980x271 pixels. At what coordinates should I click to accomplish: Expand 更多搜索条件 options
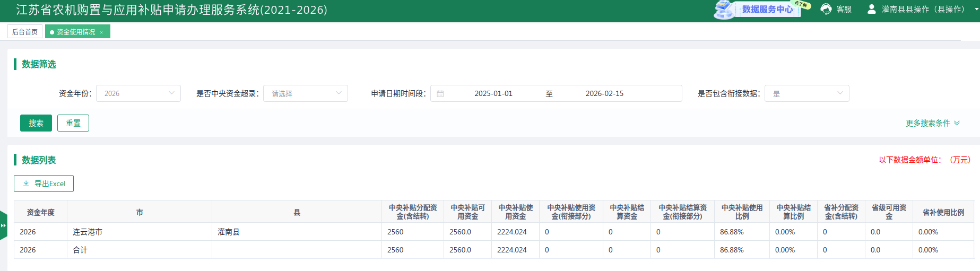932,123
